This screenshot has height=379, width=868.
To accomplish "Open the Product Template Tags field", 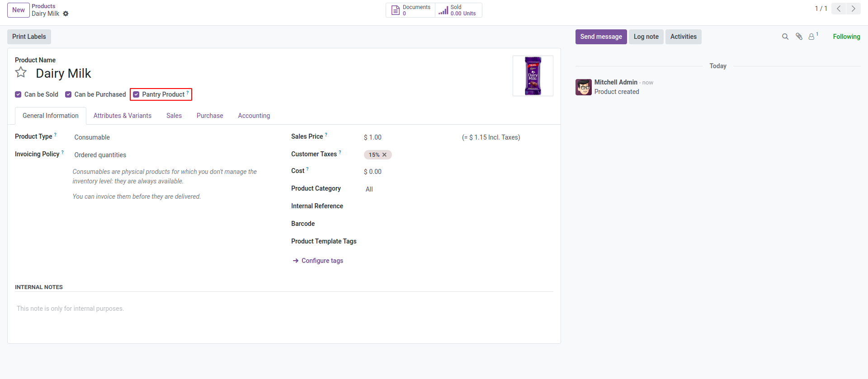I will (x=458, y=242).
